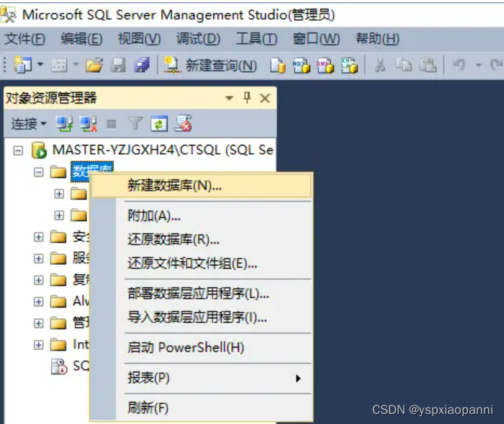504x424 pixels.
Task: Click the server database icon in tree
Action: [39, 150]
